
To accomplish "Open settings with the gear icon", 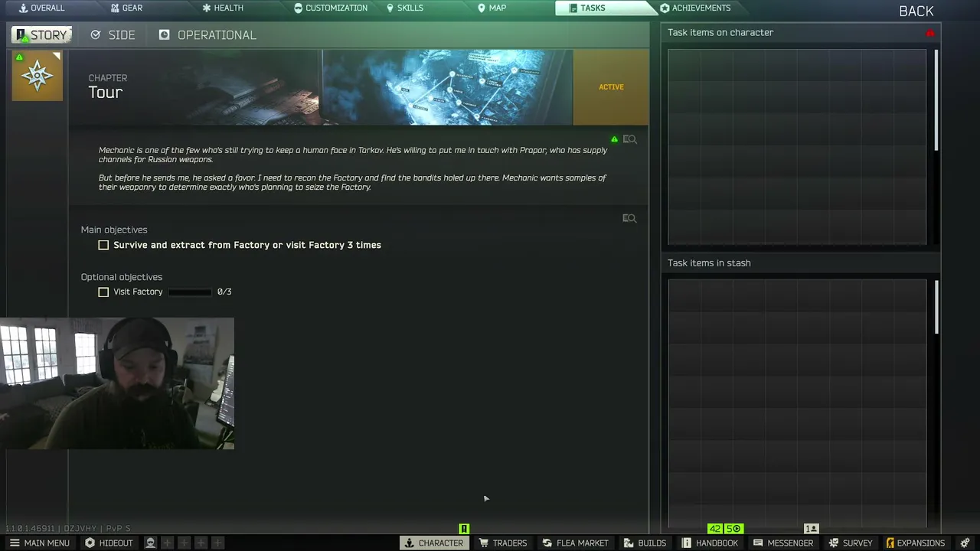I will pyautogui.click(x=965, y=543).
